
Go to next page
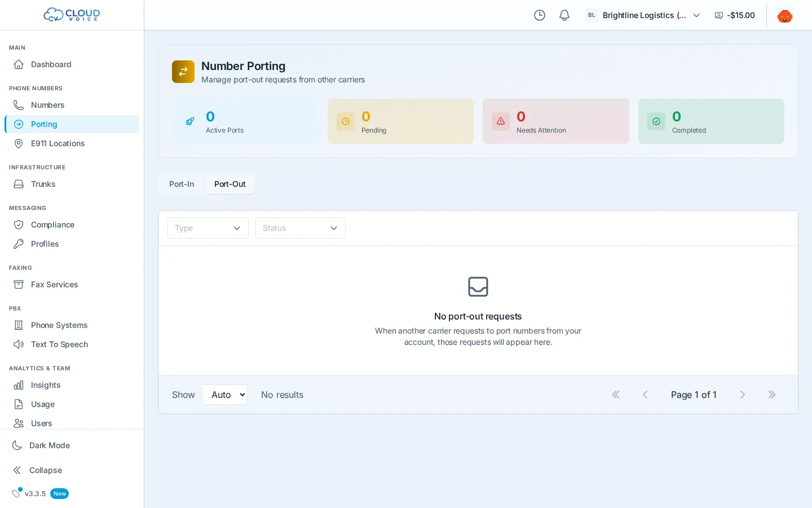[743, 395]
